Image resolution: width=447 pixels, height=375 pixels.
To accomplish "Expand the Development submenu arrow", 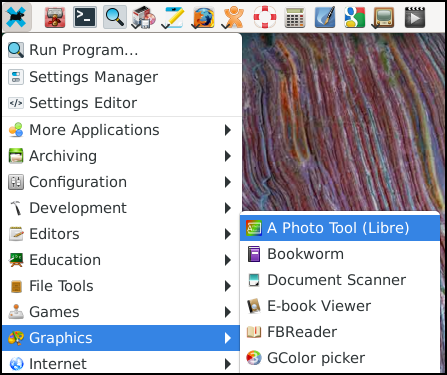I will click(x=228, y=208).
